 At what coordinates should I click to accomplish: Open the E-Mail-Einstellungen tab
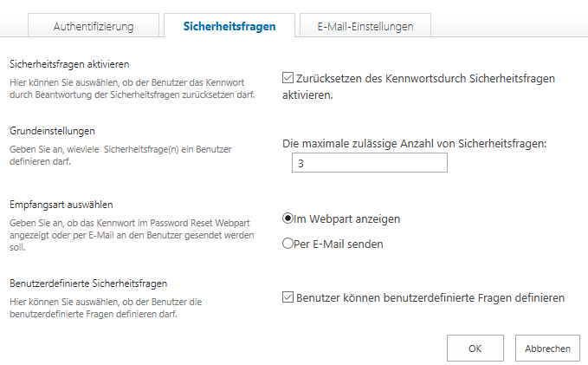[365, 25]
